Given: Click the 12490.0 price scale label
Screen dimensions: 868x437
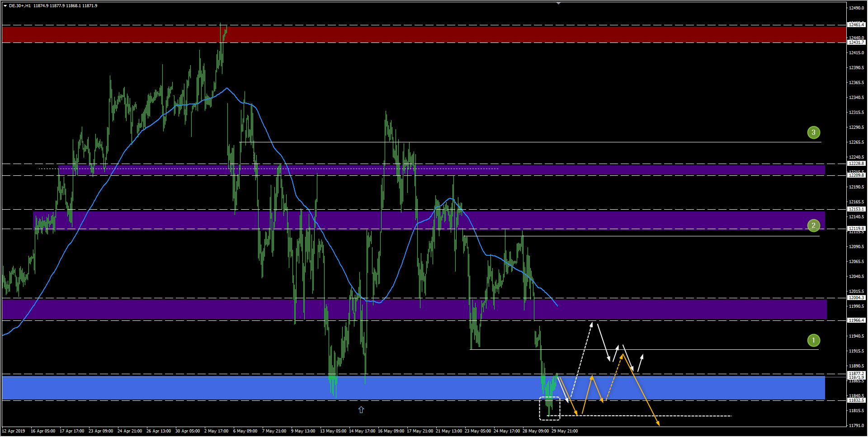Looking at the screenshot, I should (856, 8).
